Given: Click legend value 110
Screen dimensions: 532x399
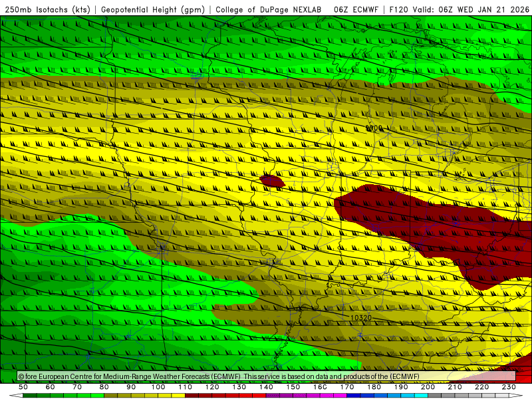Looking at the screenshot, I should [186, 387].
